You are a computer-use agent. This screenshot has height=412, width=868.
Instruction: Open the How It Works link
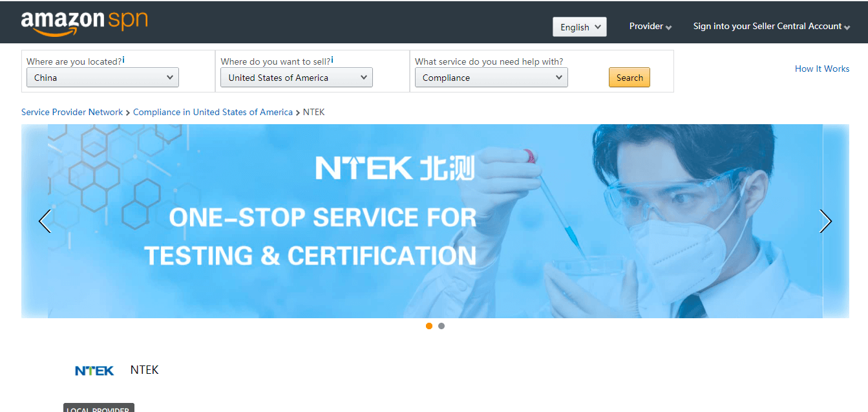click(x=821, y=69)
